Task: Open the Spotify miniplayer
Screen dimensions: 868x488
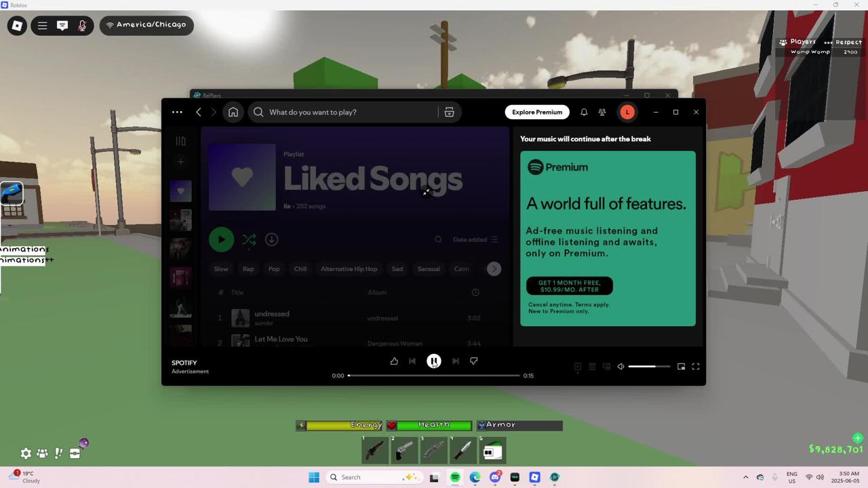Action: coord(681,367)
